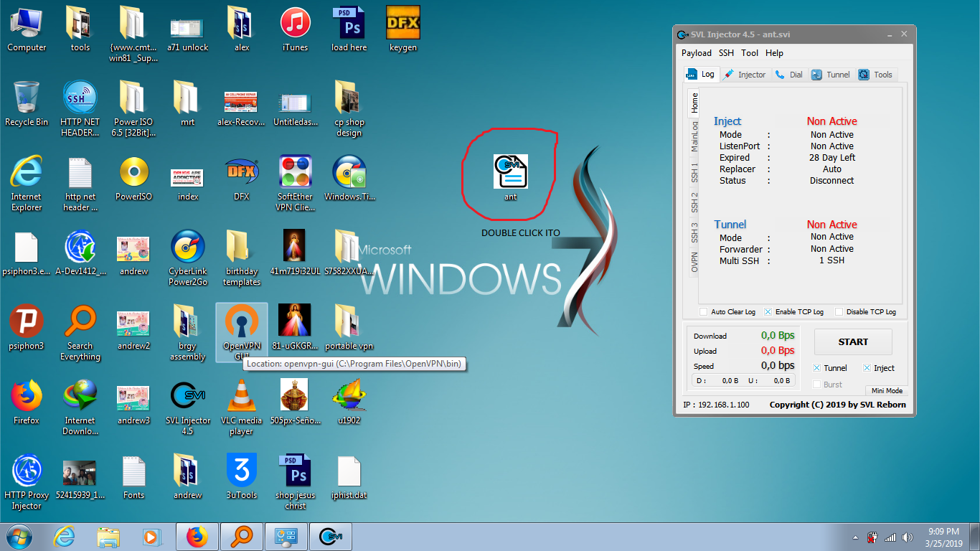980x551 pixels.
Task: Select the brgy assembly folder
Action: pos(188,321)
